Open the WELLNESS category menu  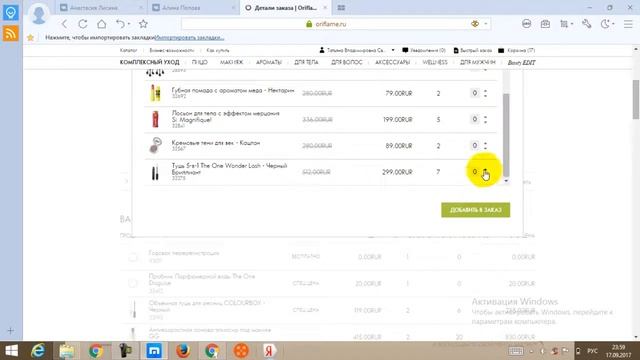(435, 62)
